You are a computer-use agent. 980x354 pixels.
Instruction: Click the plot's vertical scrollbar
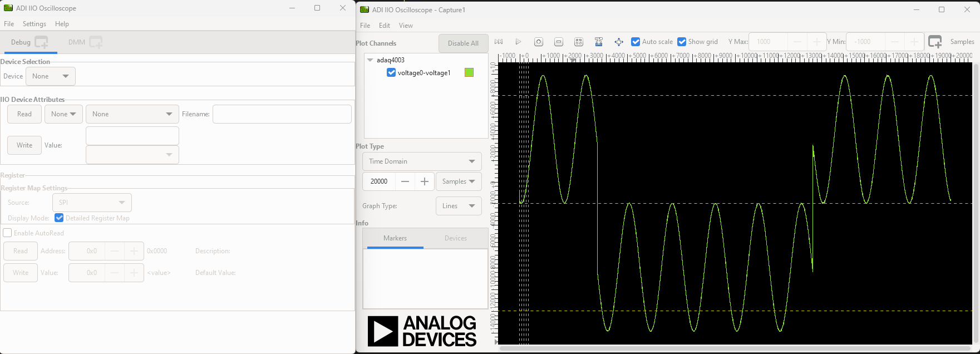(976, 202)
